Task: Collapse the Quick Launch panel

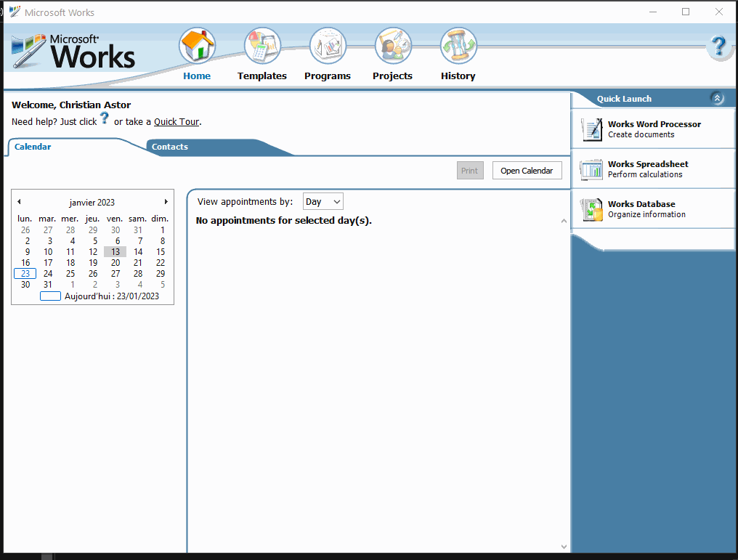Action: coord(717,98)
